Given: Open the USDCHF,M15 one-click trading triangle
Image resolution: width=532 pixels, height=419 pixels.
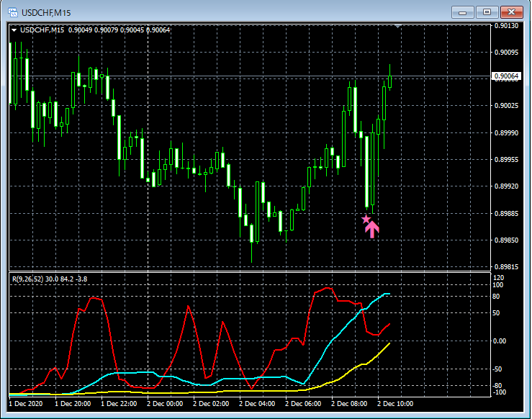Looking at the screenshot, I should tap(14, 30).
